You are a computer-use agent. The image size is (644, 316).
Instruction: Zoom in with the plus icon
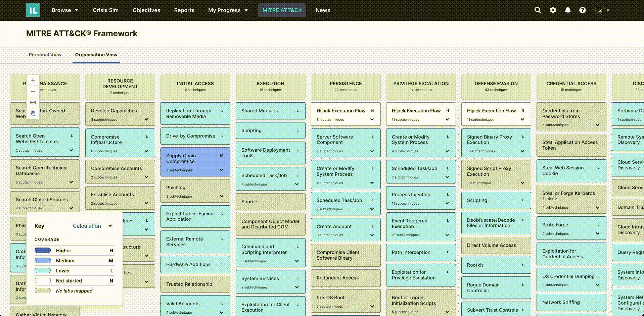[33, 80]
